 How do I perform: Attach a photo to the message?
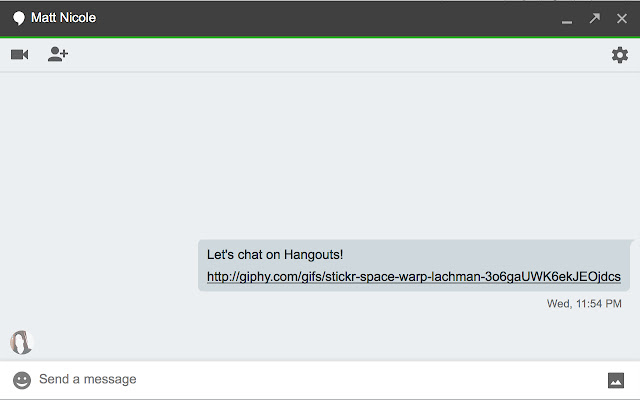(616, 380)
